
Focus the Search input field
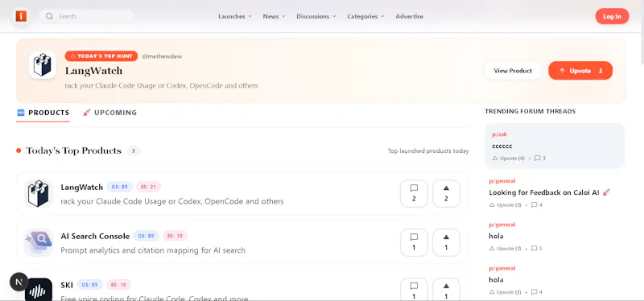tap(86, 16)
